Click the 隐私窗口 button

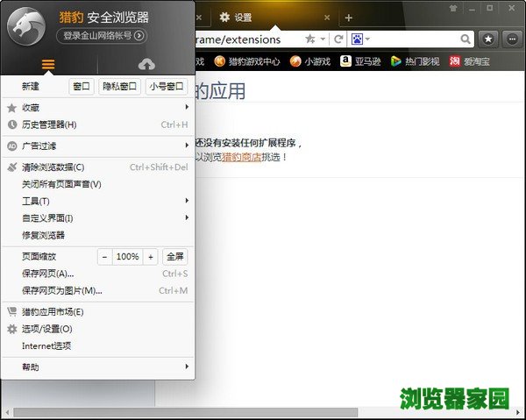click(120, 86)
